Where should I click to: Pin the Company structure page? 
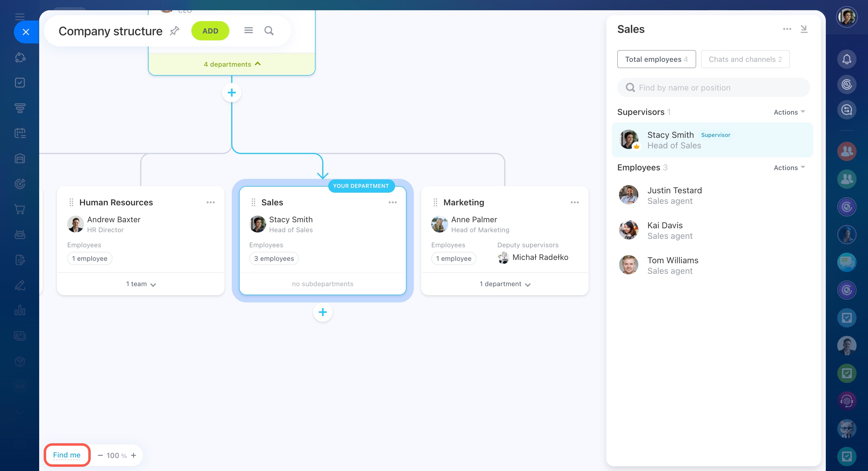174,31
